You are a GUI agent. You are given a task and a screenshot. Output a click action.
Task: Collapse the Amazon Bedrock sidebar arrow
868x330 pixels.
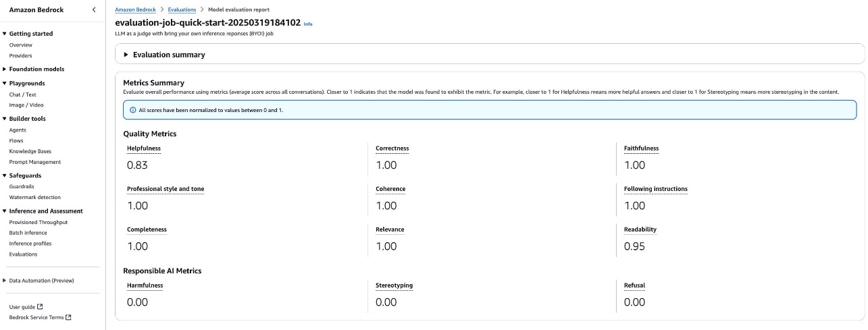click(x=93, y=10)
